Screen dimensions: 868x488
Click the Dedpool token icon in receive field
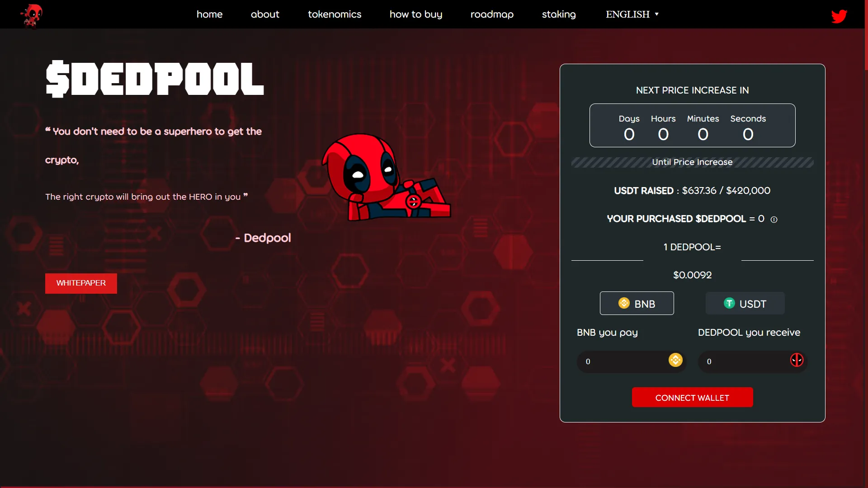[x=797, y=360]
